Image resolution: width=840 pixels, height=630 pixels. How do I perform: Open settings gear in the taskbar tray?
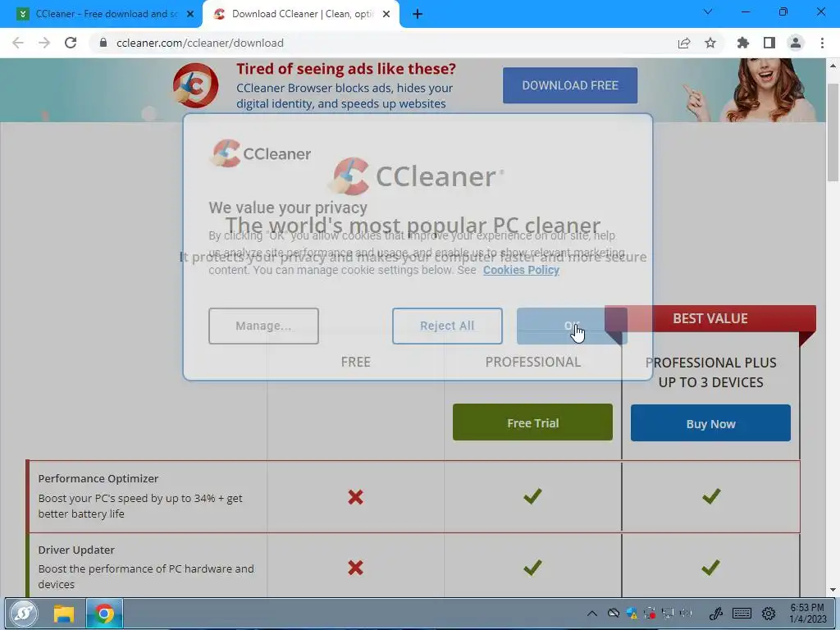[x=769, y=613]
